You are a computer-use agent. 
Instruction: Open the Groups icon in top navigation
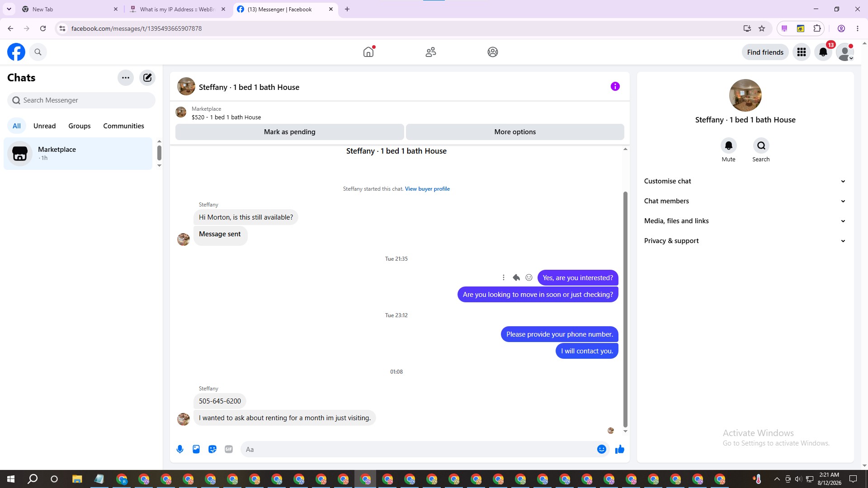coord(493,52)
